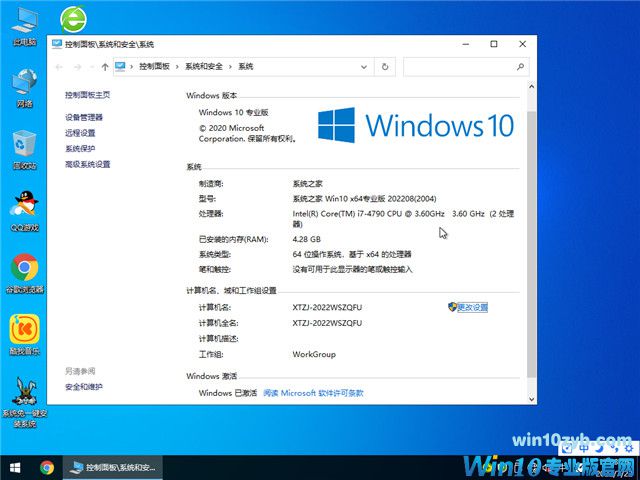
Task: Select 系统和安全 in the breadcrumb
Action: click(204, 66)
